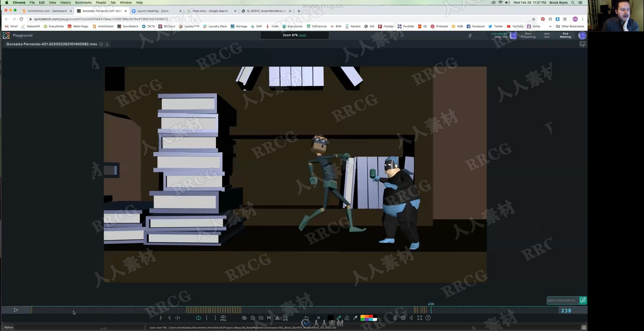The width and height of the screenshot is (644, 331).
Task: Select the SyncSketch tab in browser
Action: (103, 11)
